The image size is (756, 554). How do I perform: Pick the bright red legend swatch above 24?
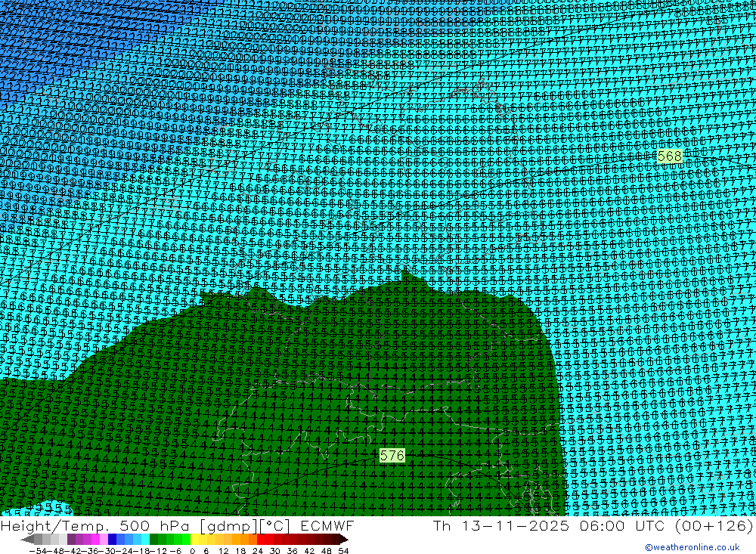point(262,539)
